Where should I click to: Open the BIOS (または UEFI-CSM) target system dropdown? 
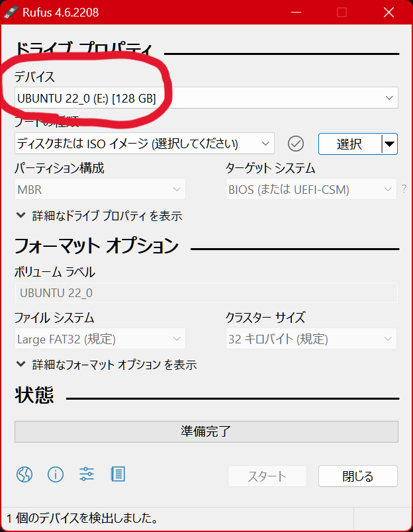tap(311, 189)
